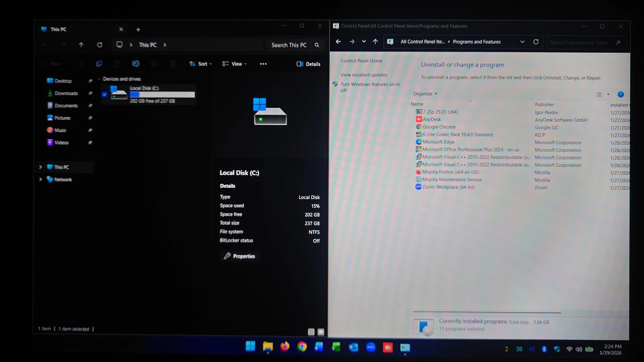644x362 pixels.
Task: Click the up-arrow navigation icon in File Explorer
Action: [x=81, y=45]
